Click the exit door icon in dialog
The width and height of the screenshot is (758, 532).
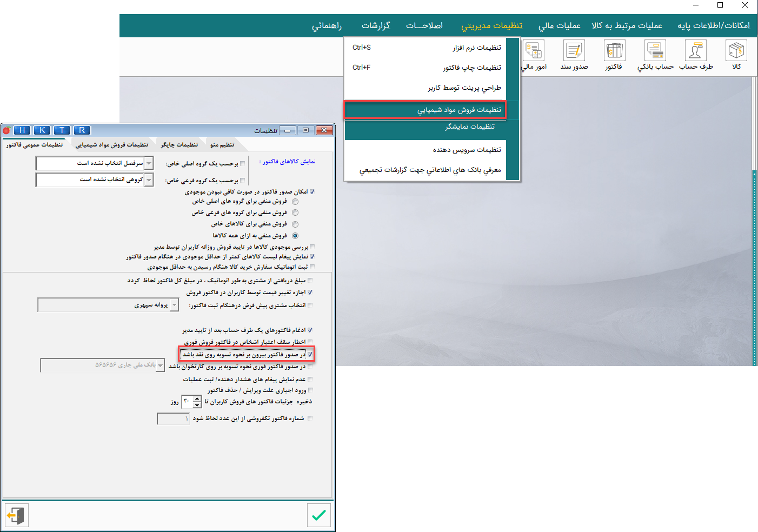16,515
